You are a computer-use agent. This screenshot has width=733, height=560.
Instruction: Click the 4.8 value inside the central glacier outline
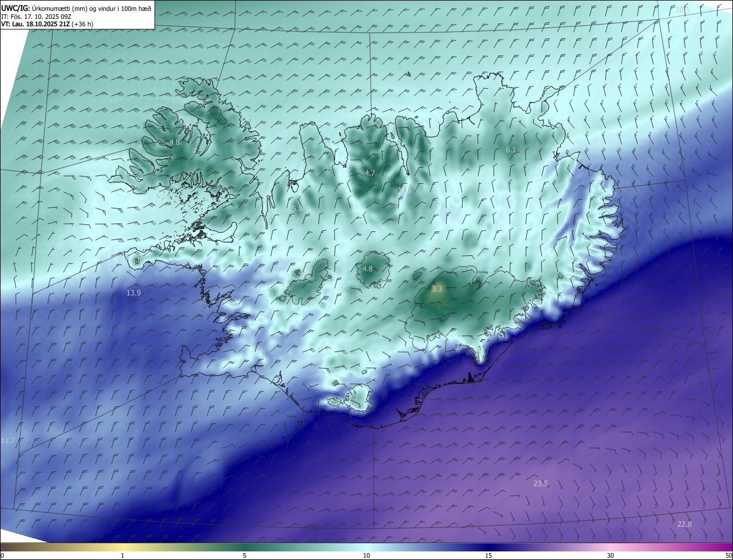368,269
